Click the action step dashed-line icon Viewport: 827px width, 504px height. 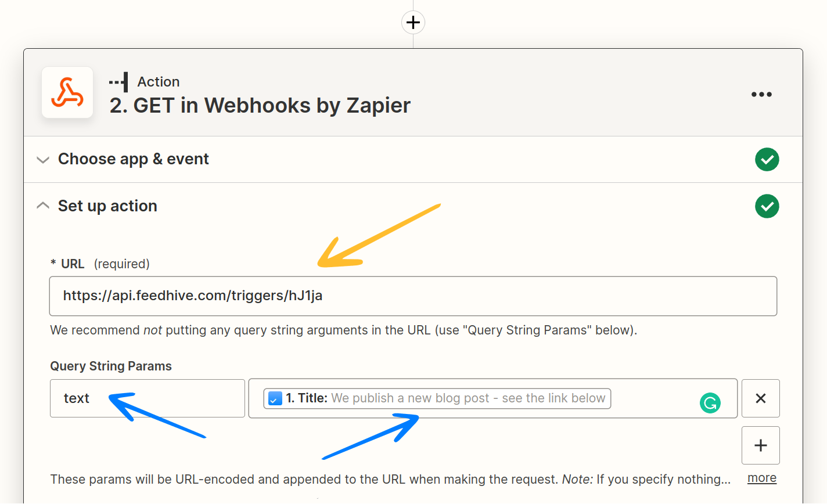[118, 82]
